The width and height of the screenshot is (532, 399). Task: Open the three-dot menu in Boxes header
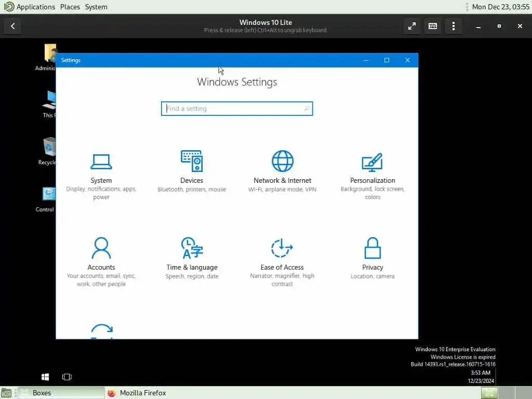click(454, 26)
